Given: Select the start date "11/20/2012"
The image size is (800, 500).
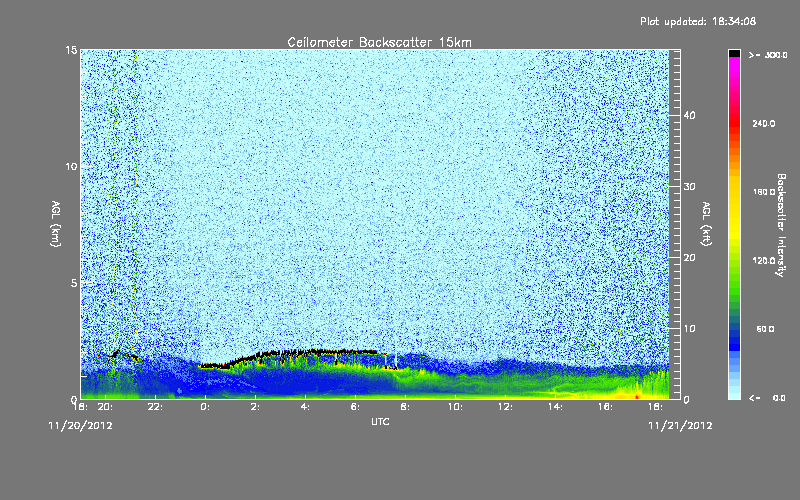Looking at the screenshot, I should click(x=80, y=425).
